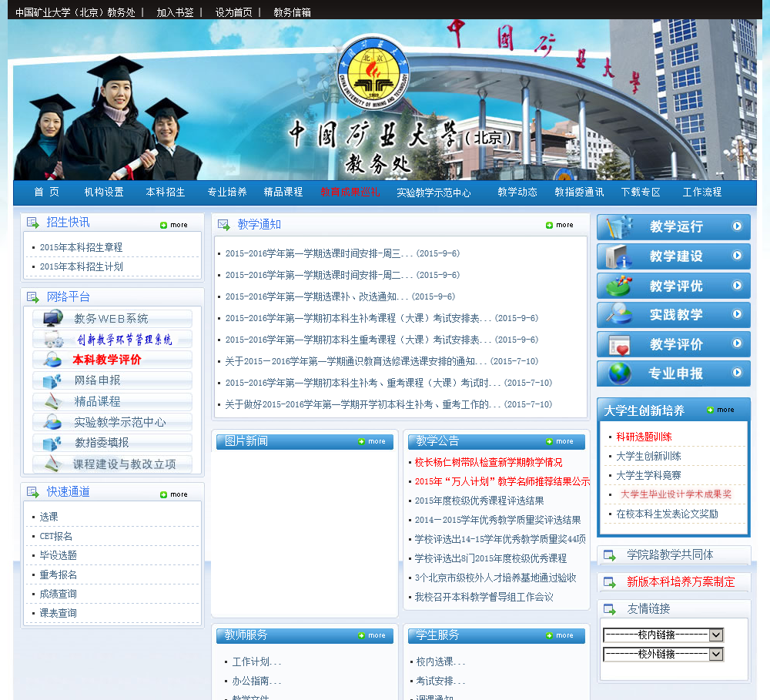Open 2015年度校级优秀课程评选结果 notice
The image size is (770, 700).
pyautogui.click(x=479, y=501)
